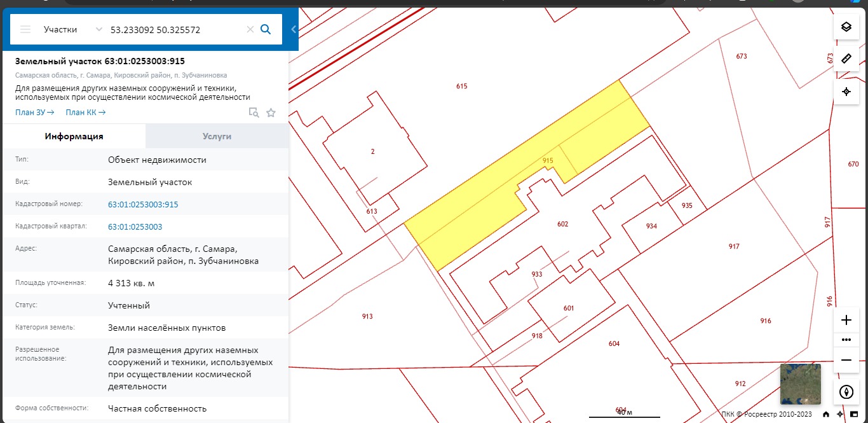Image resolution: width=868 pixels, height=423 pixels.
Task: Clear the search coordinates with the X icon
Action: [x=250, y=29]
